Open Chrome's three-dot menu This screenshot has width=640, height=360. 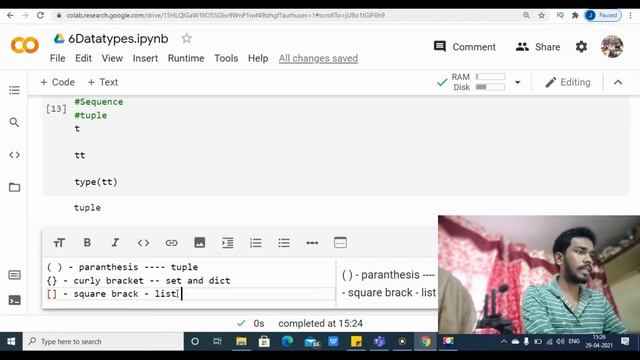point(631,15)
